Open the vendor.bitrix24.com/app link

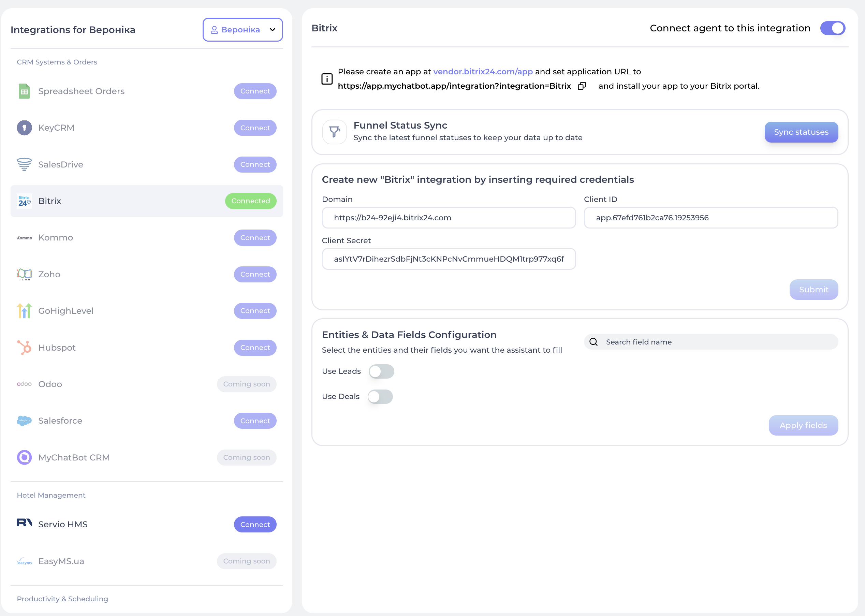click(483, 72)
